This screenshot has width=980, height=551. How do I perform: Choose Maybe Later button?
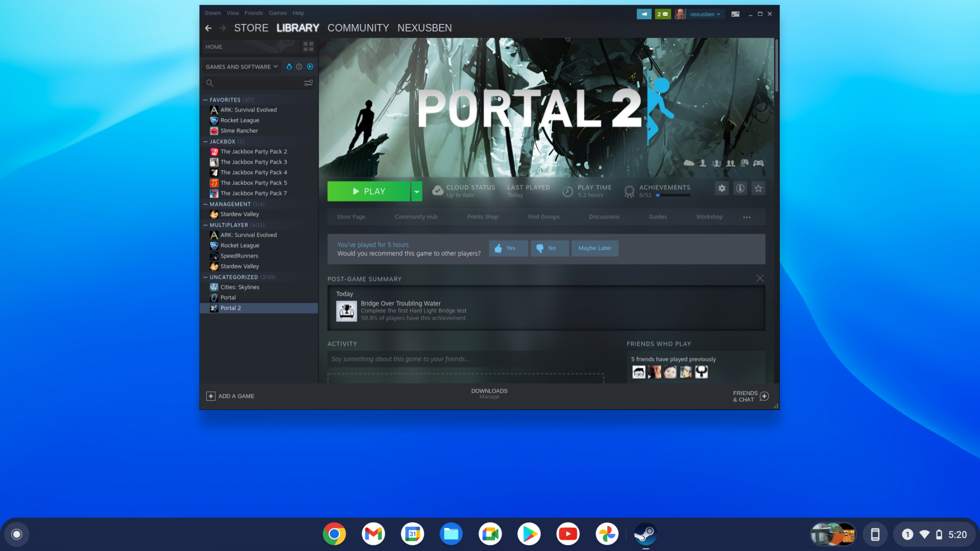(x=595, y=248)
